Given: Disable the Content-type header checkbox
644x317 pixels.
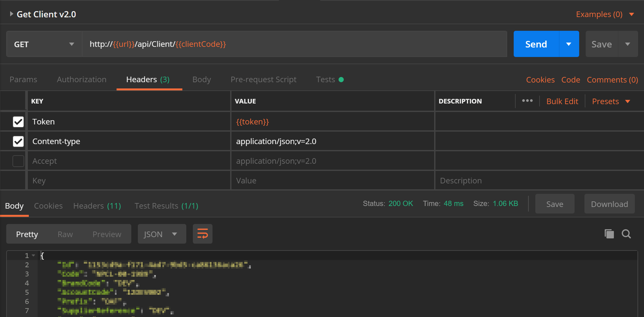Looking at the screenshot, I should coord(18,141).
